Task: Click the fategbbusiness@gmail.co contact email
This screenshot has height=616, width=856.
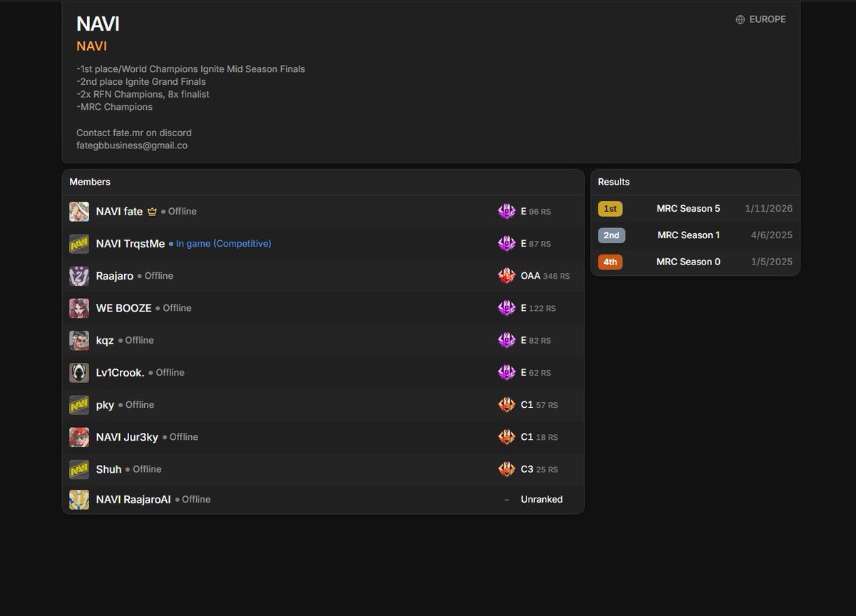Action: [x=132, y=145]
